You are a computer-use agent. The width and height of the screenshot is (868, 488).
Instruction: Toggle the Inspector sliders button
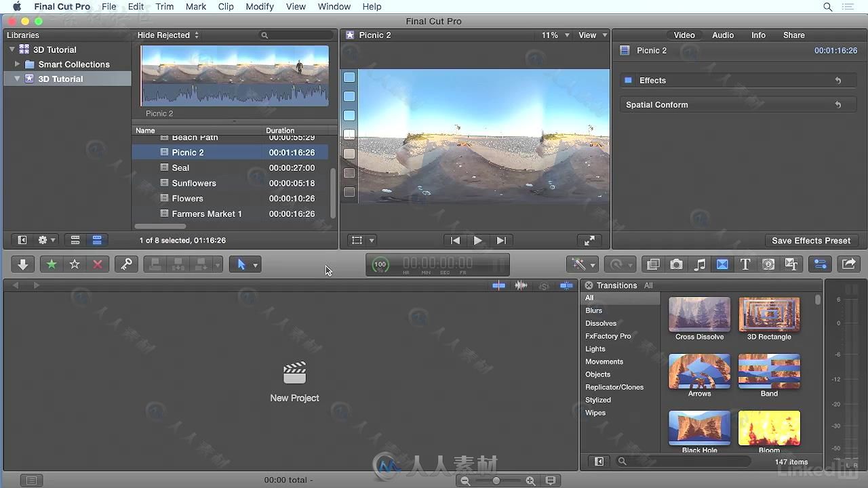[x=820, y=264]
